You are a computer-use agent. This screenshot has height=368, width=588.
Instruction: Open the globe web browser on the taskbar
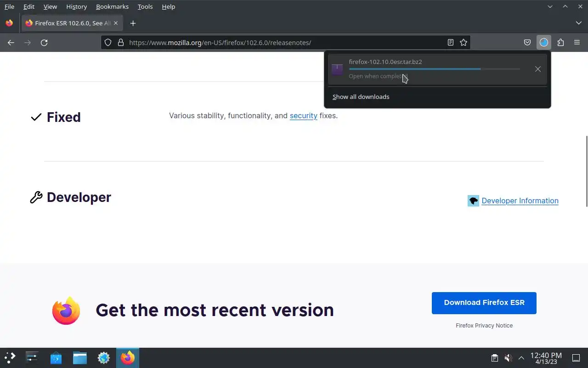tap(104, 357)
